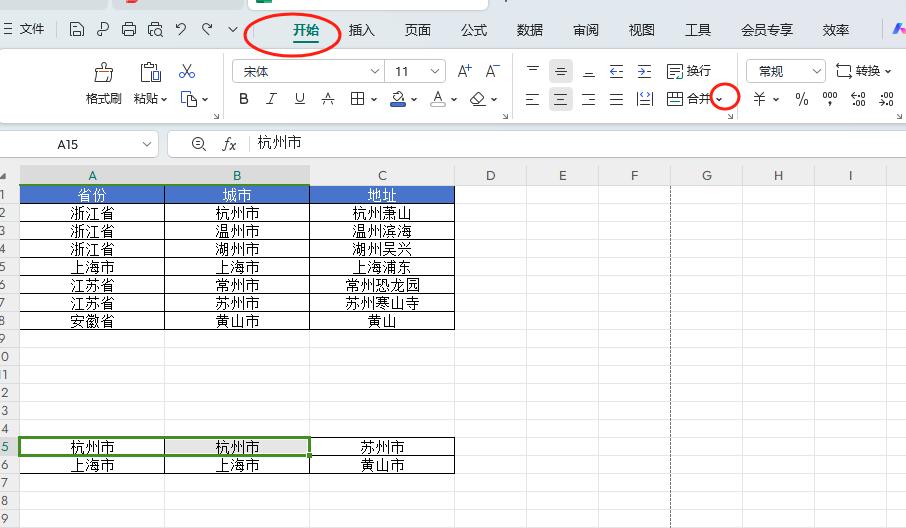
Task: Expand the Merge (合并) dropdown arrow
Action: click(x=719, y=99)
